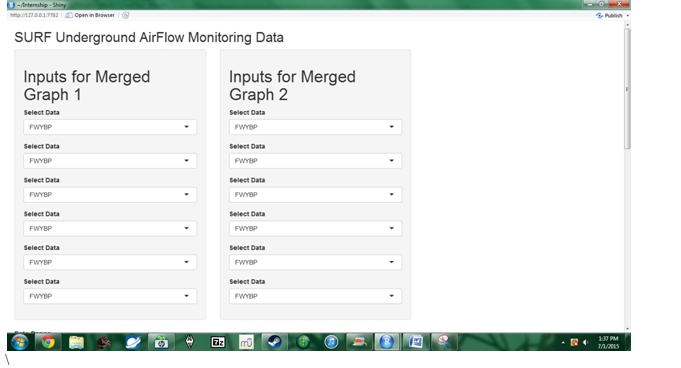Click the Open in Browser button
This screenshot has width=681, height=368.
click(90, 15)
